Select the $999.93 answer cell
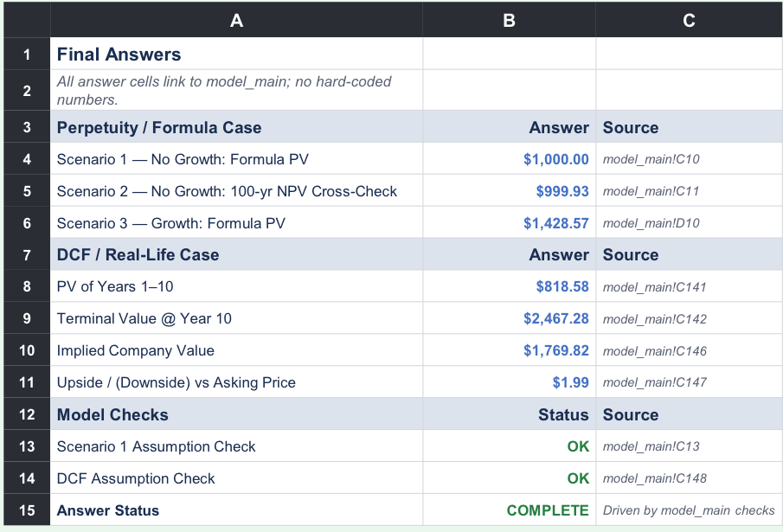The height and width of the screenshot is (532, 783). point(509,191)
